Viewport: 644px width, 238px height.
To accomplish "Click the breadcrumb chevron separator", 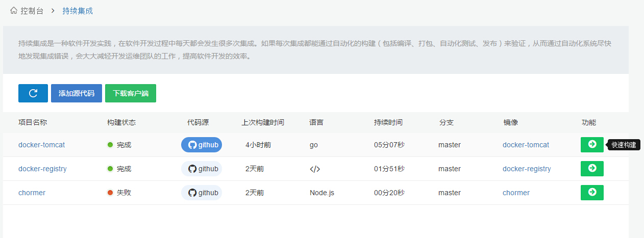I will click(53, 10).
